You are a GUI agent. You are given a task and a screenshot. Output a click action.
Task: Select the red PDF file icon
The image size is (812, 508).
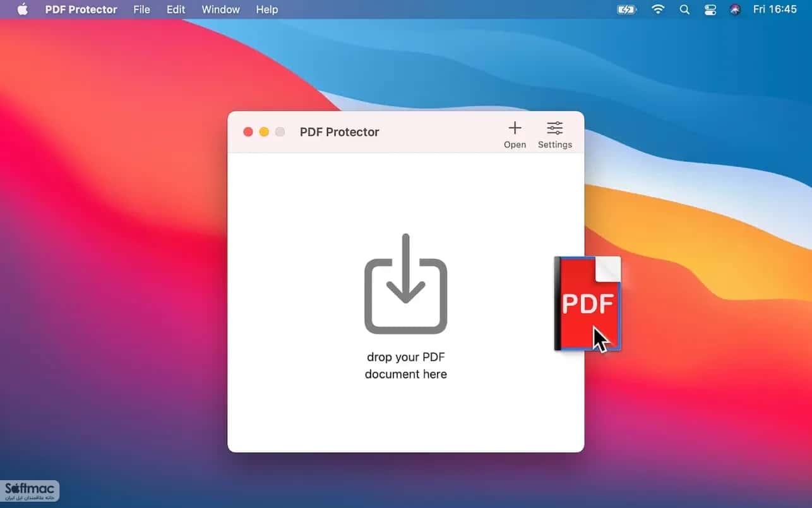click(x=588, y=303)
